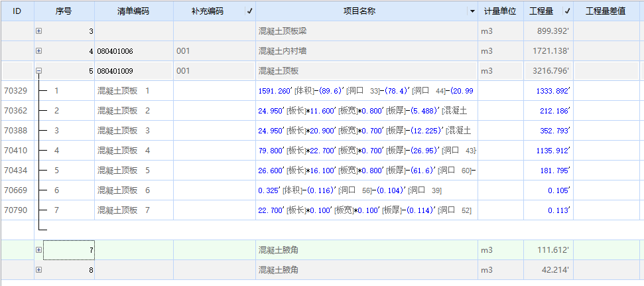Expand row 3 混凝土顶板梁
Image resolution: width=644 pixels, height=286 pixels.
point(38,31)
